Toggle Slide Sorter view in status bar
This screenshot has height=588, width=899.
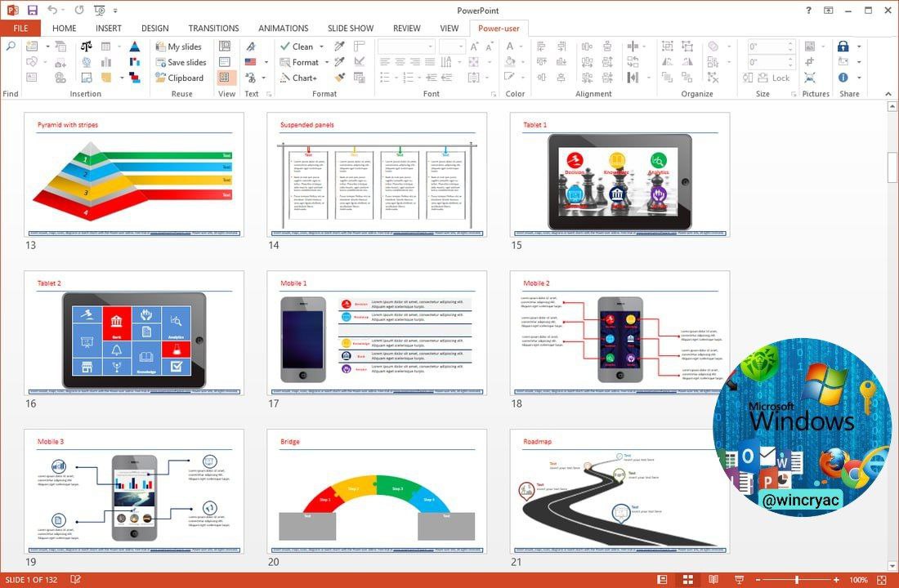click(688, 580)
